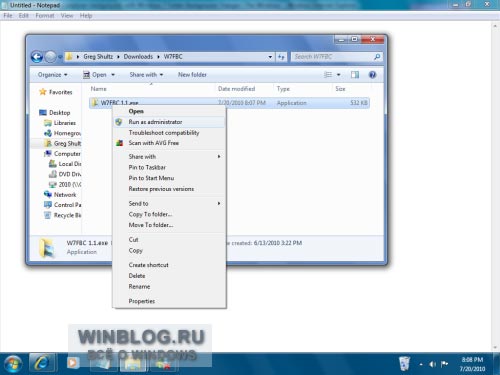Expand Share with submenu in context menu

(x=219, y=156)
